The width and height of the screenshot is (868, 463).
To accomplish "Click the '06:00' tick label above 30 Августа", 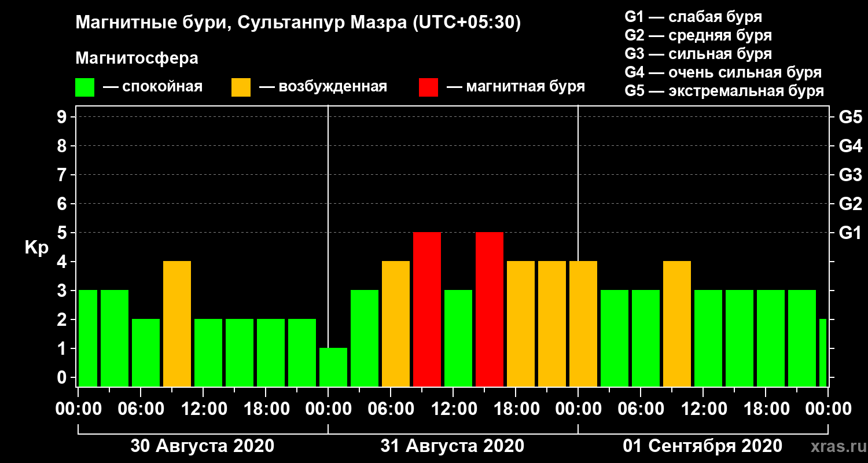I will point(141,409).
